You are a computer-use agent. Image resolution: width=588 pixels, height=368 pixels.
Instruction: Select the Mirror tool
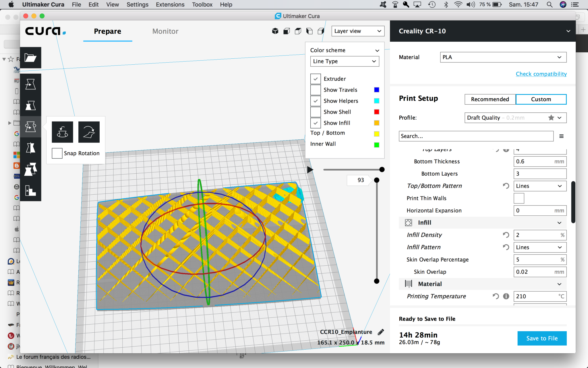pyautogui.click(x=30, y=148)
